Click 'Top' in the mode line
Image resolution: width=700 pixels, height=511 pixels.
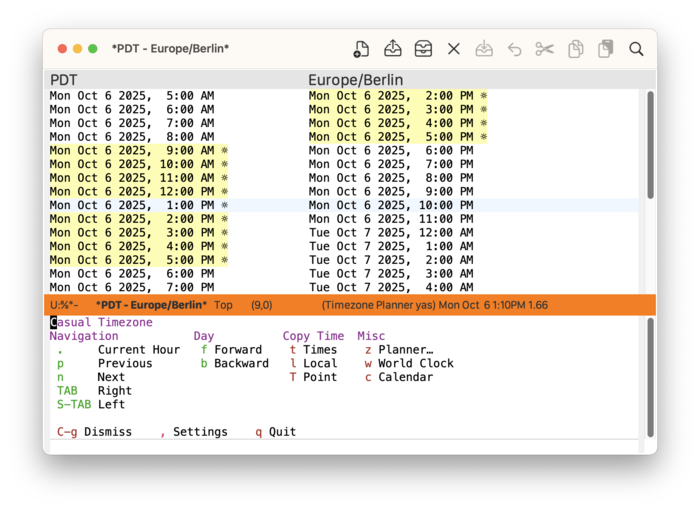tap(223, 305)
